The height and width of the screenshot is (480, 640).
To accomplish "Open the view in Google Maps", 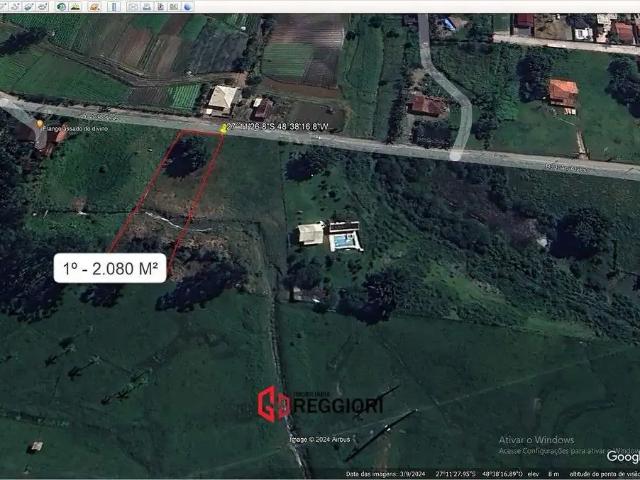I will click(174, 6).
